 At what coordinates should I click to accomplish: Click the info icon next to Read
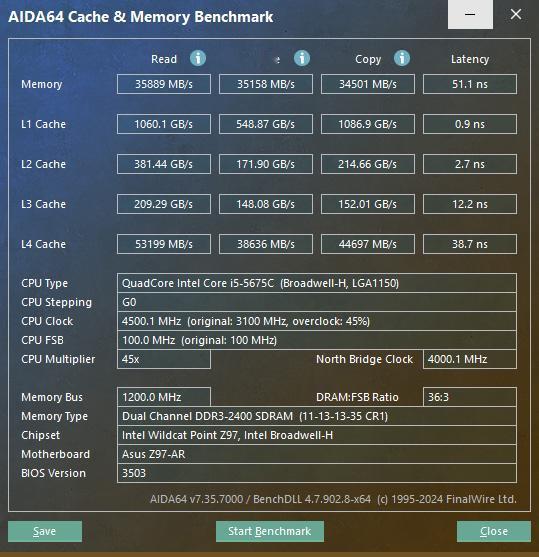pyautogui.click(x=198, y=58)
